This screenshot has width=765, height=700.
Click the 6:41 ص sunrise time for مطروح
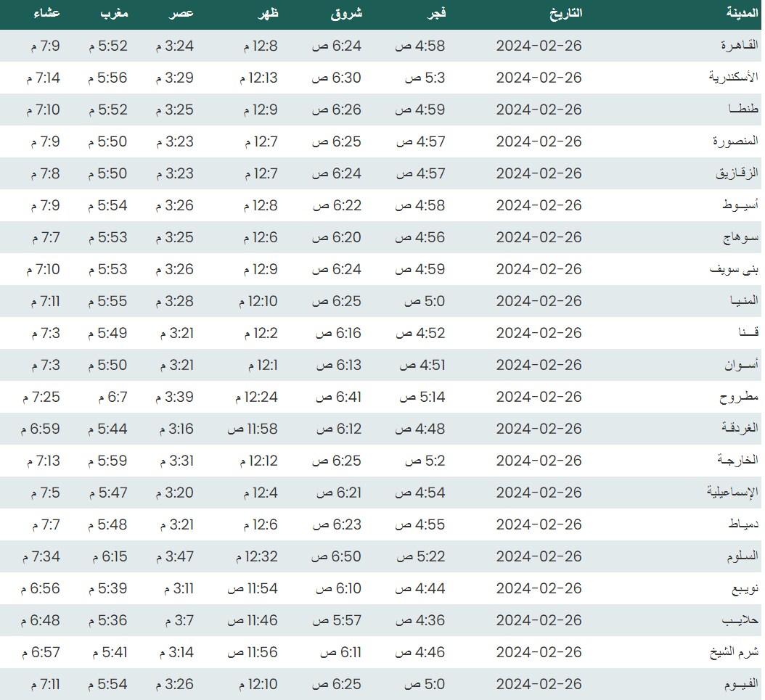(337, 397)
